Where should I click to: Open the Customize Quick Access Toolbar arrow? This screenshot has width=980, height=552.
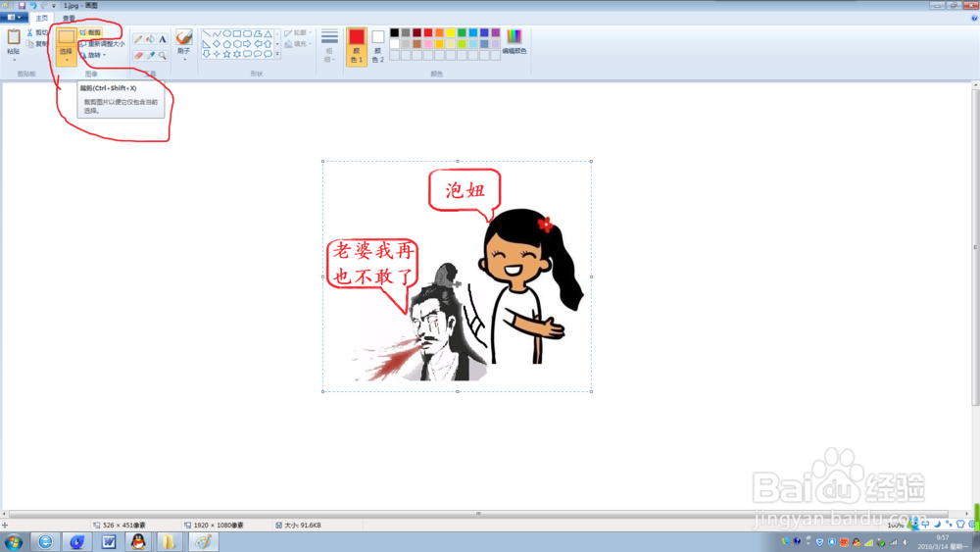(54, 6)
